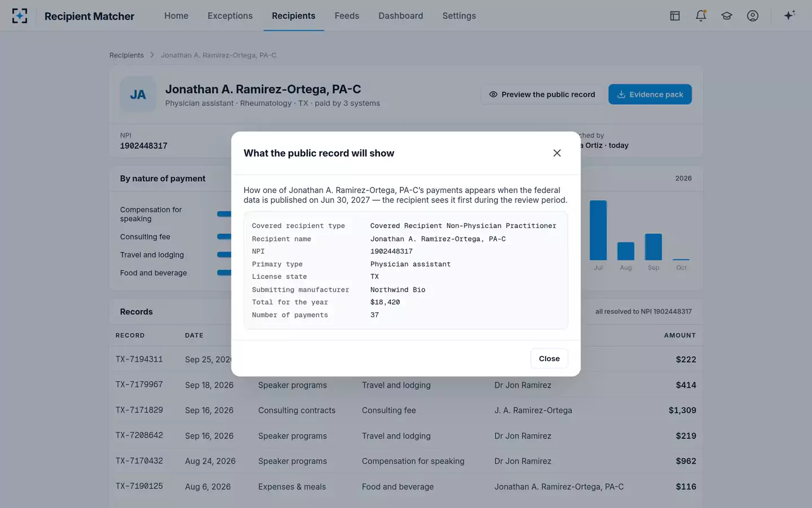This screenshot has height=508, width=812.
Task: Select the NPI value 1902448317 in dialog
Action: (391, 251)
